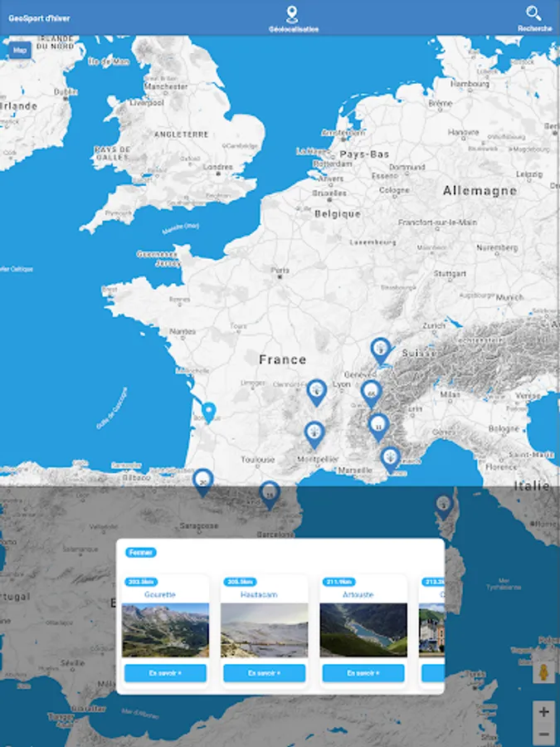Select the light blue location pin near Bordeaux
The height and width of the screenshot is (747, 560).
(x=208, y=412)
